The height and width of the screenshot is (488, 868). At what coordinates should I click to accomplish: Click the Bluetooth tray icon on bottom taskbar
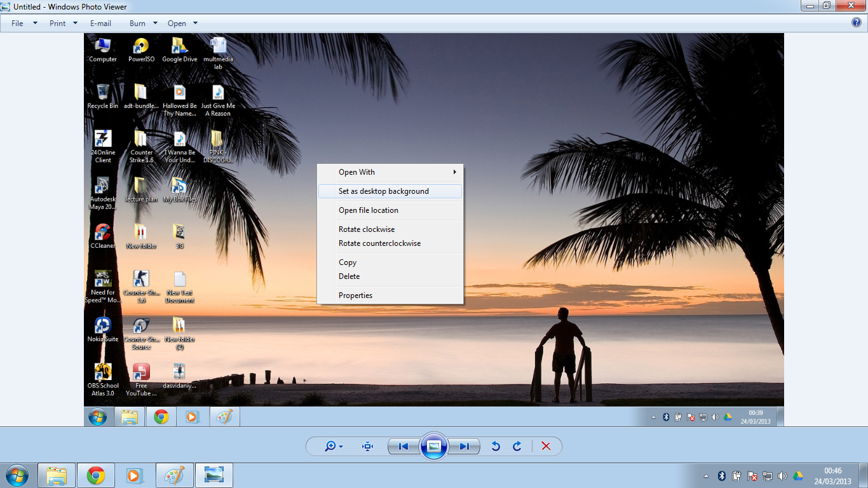pyautogui.click(x=722, y=476)
